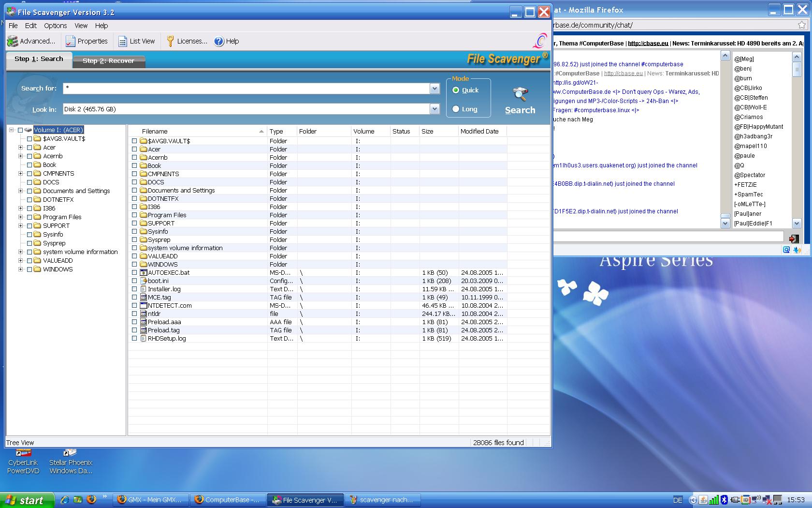
Task: Check the WINDOWS folder box in tree
Action: click(x=29, y=269)
